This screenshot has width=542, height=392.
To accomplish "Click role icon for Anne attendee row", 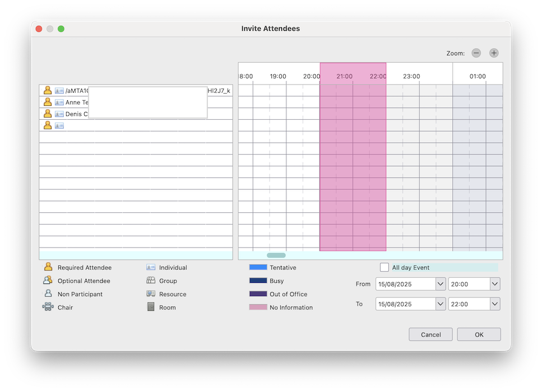I will click(x=48, y=102).
